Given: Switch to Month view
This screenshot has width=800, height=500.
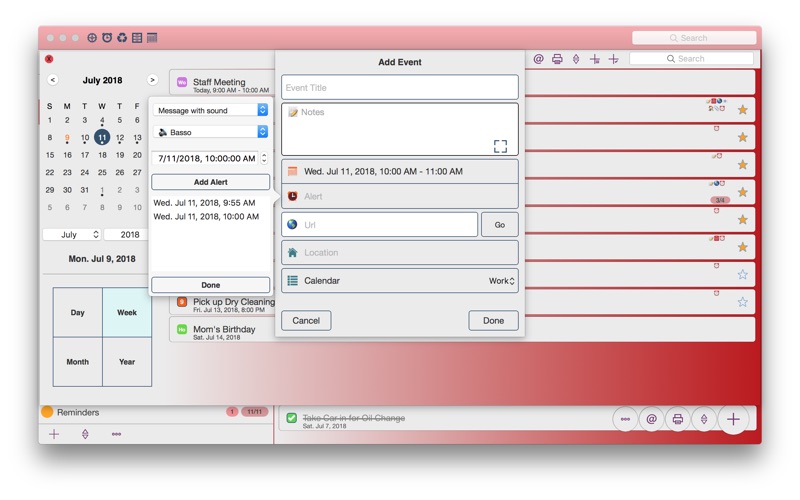Looking at the screenshot, I should point(78,362).
